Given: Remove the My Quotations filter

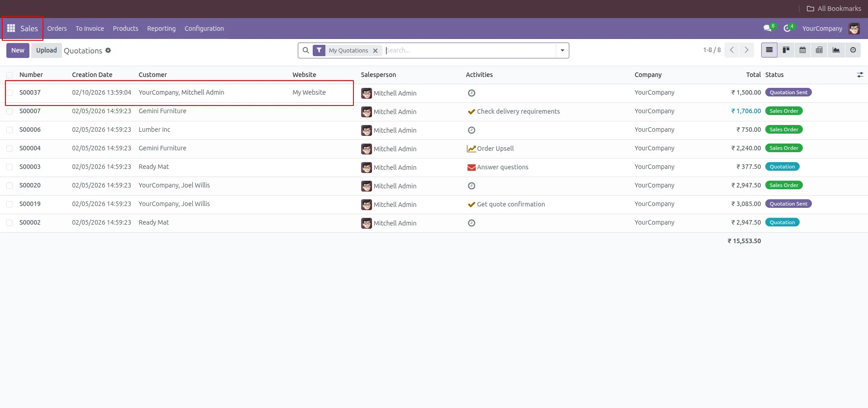Looking at the screenshot, I should pos(375,51).
